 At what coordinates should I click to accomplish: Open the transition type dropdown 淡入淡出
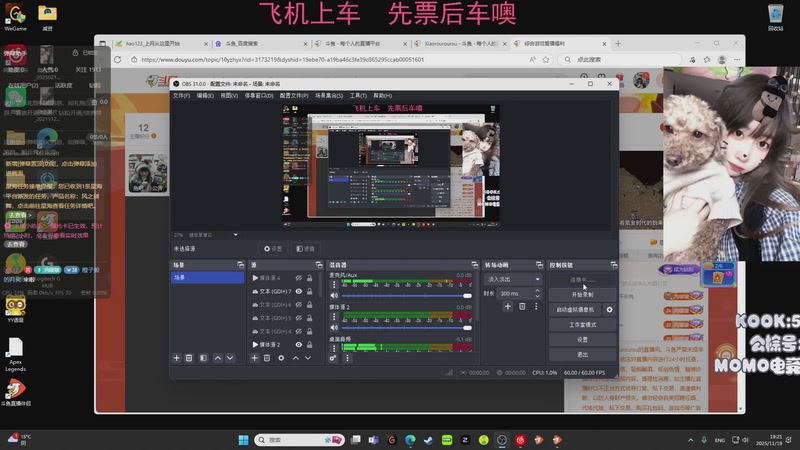pos(513,279)
